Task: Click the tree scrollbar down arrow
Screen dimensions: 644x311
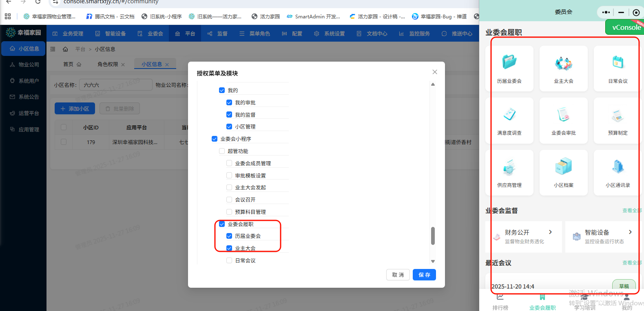Action: click(433, 261)
